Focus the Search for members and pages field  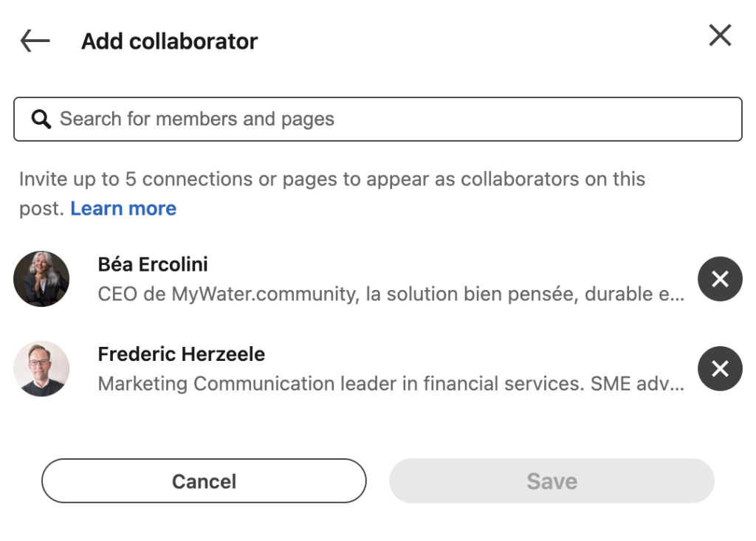click(378, 119)
